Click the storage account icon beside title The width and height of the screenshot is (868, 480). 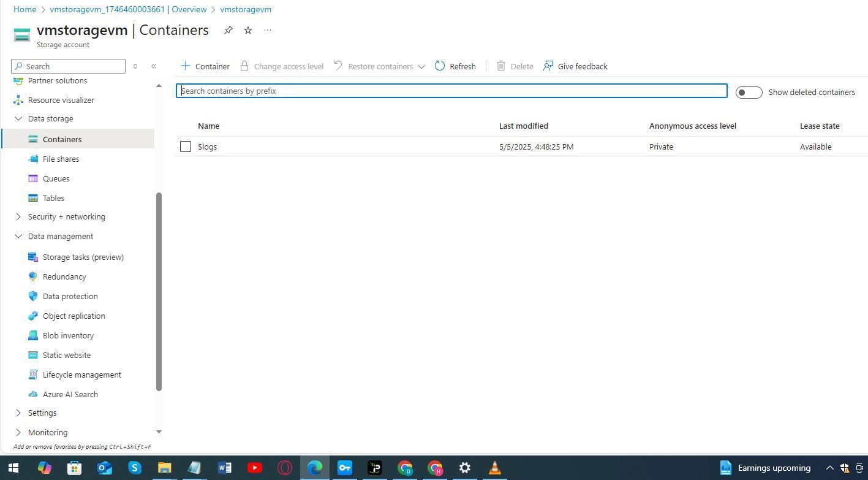coord(22,35)
